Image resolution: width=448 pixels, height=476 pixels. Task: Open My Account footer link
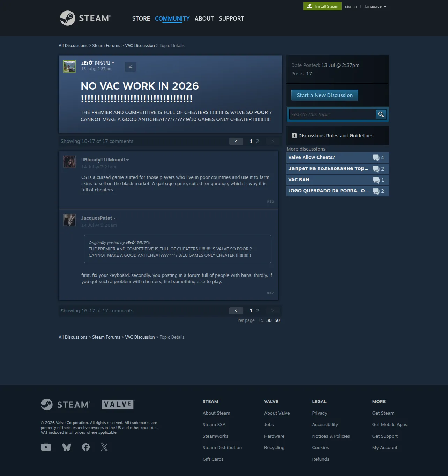pyautogui.click(x=385, y=448)
